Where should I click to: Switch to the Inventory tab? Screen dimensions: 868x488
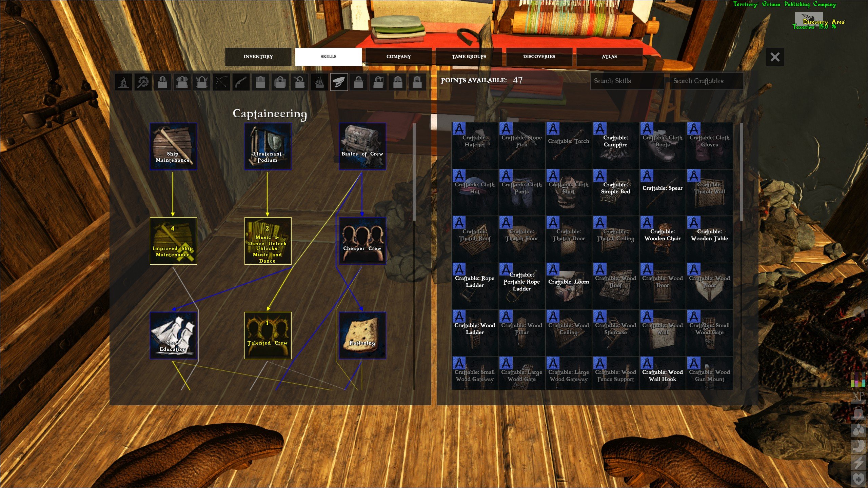[x=258, y=57]
